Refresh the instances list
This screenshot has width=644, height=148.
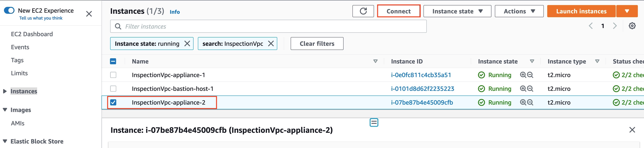[x=363, y=11]
